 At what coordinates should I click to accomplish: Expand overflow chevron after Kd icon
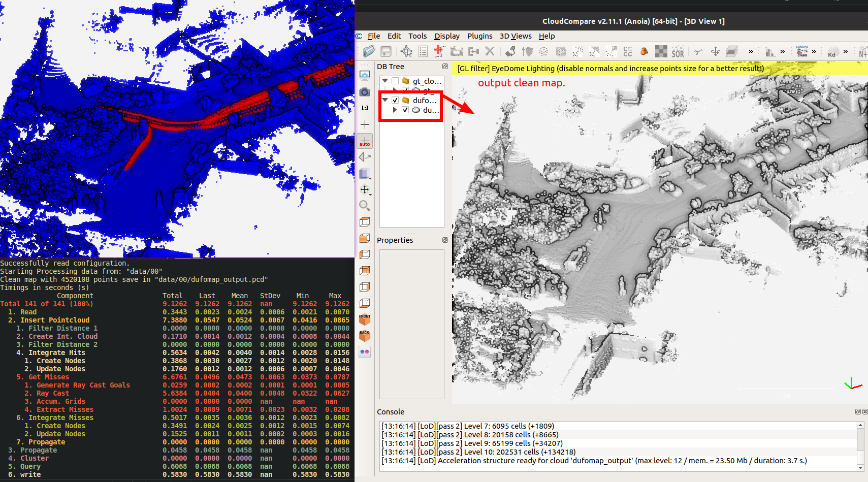point(845,51)
